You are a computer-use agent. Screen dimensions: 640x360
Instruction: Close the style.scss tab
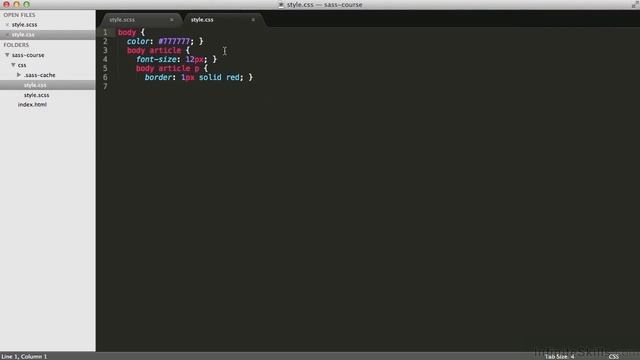tap(171, 20)
